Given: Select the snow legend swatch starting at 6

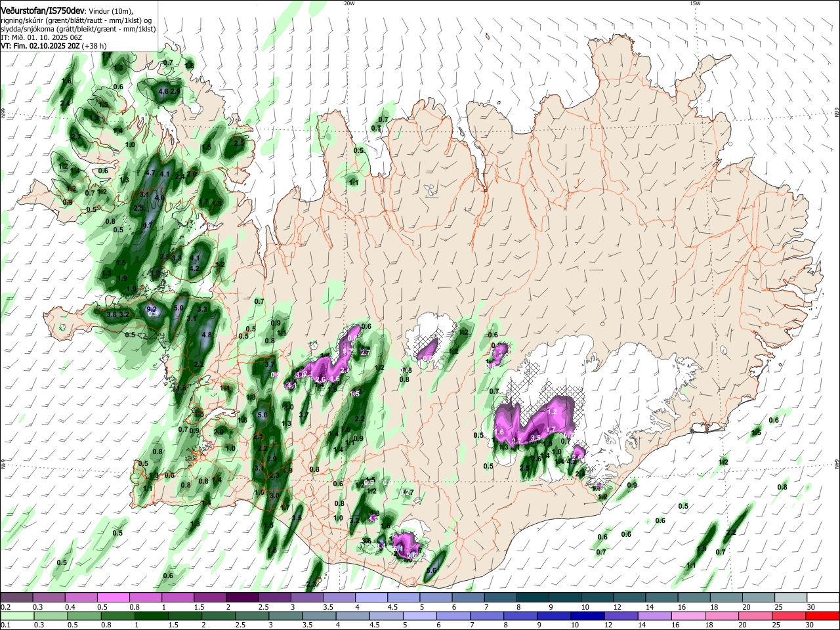Looking at the screenshot, I should 469,598.
